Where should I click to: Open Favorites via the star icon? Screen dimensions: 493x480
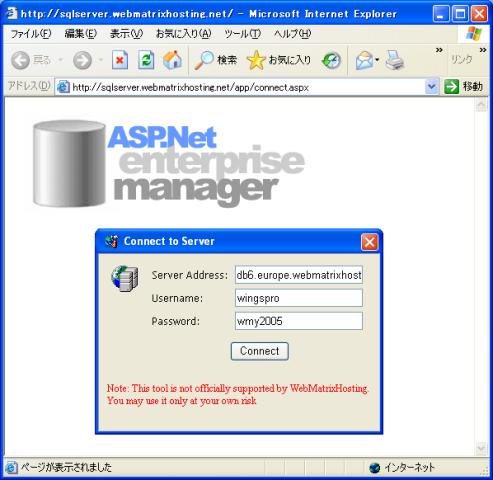coord(256,60)
